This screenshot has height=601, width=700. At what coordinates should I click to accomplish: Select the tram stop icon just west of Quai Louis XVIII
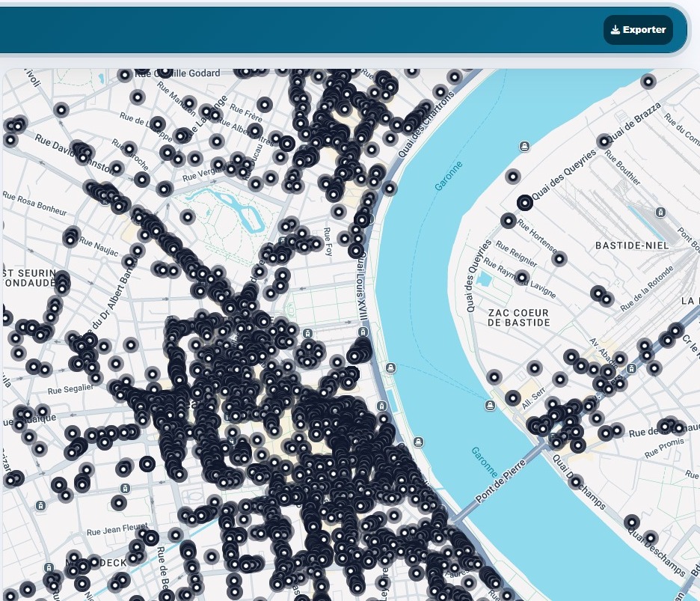pos(307,333)
